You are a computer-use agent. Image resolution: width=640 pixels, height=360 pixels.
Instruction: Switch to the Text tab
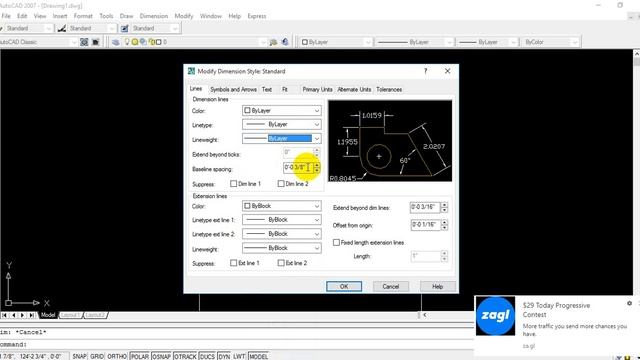[x=267, y=89]
